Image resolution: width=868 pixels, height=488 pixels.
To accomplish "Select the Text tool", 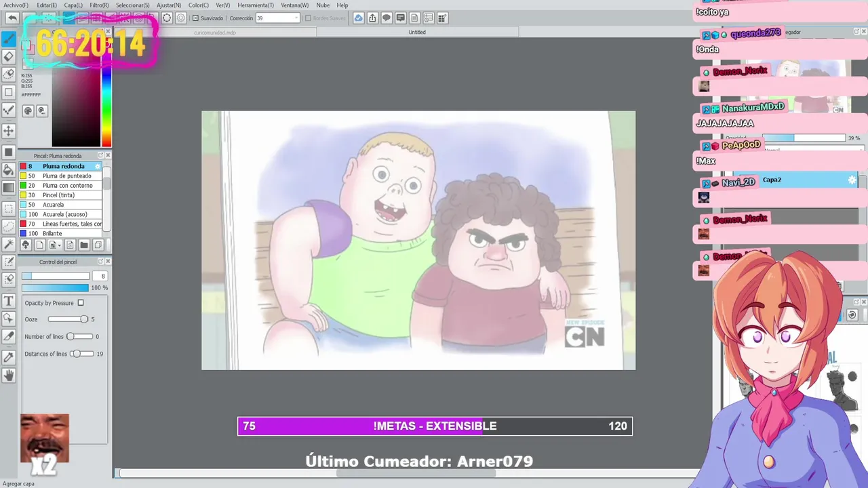I will (x=9, y=300).
